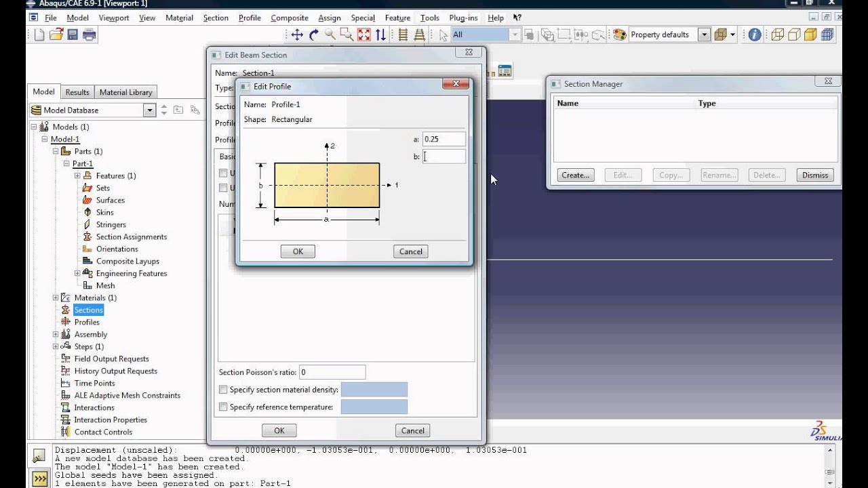Click the Print icon in toolbar
Image resolution: width=868 pixels, height=488 pixels.
[x=89, y=35]
